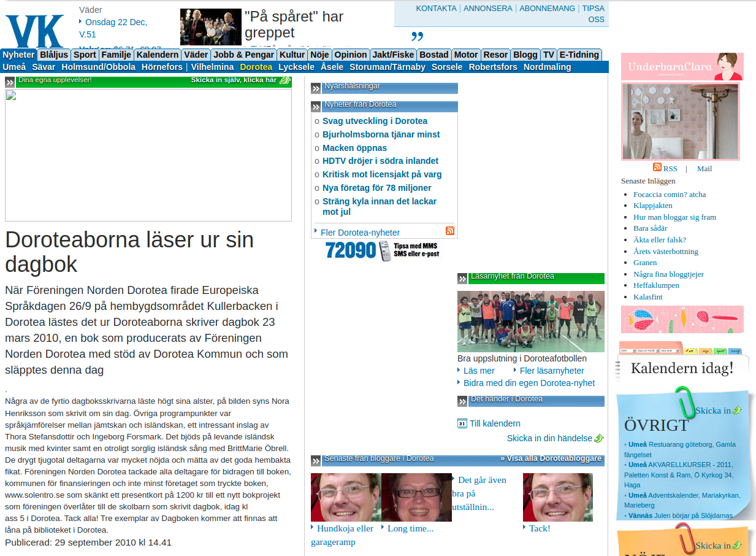Click green arrow after Skicka in din händelse

pyautogui.click(x=599, y=438)
